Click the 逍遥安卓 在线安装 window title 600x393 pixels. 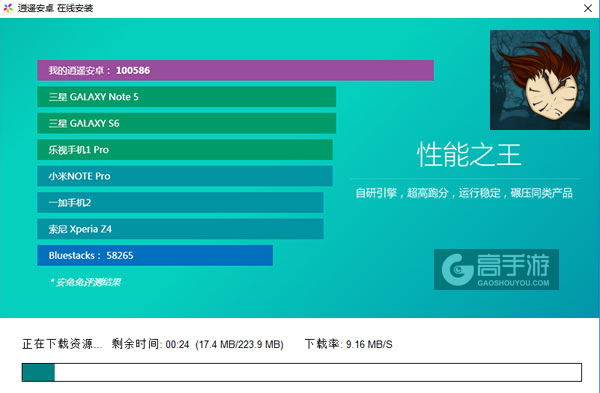pyautogui.click(x=55, y=8)
